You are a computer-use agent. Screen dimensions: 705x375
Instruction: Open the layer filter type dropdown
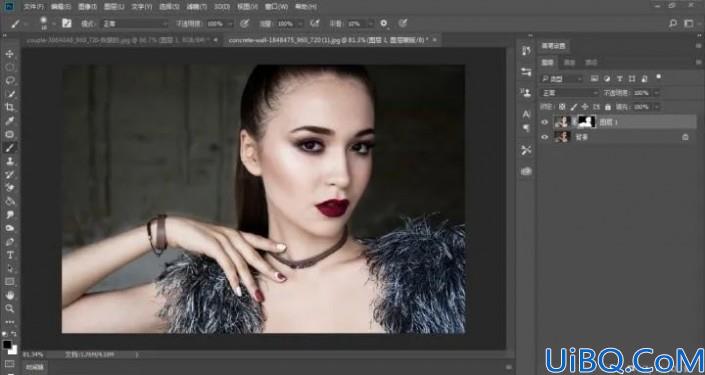click(562, 79)
